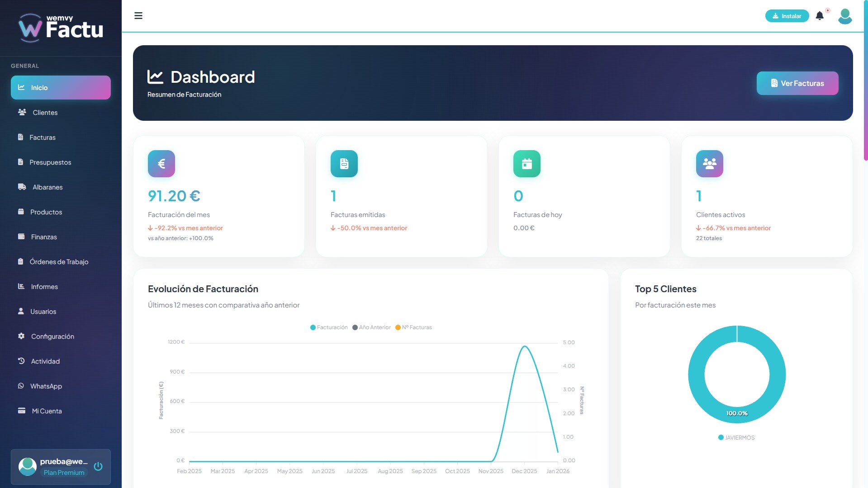Go to Órdenes de Trabajo section
The height and width of the screenshot is (488, 868).
point(59,262)
